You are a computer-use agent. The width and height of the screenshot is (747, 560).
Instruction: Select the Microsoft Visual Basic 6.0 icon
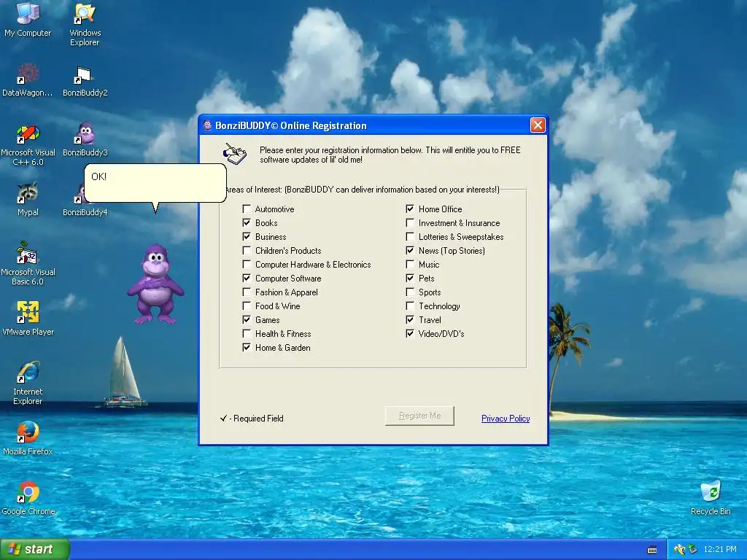28,263
